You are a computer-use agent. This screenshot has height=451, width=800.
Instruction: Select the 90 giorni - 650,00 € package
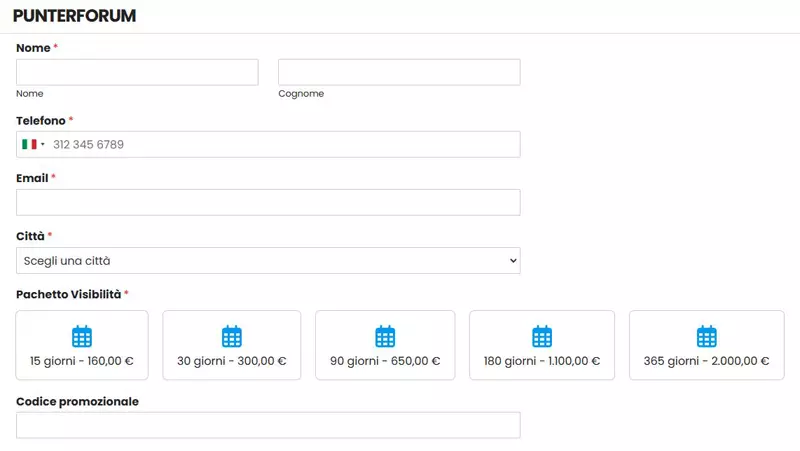click(385, 345)
